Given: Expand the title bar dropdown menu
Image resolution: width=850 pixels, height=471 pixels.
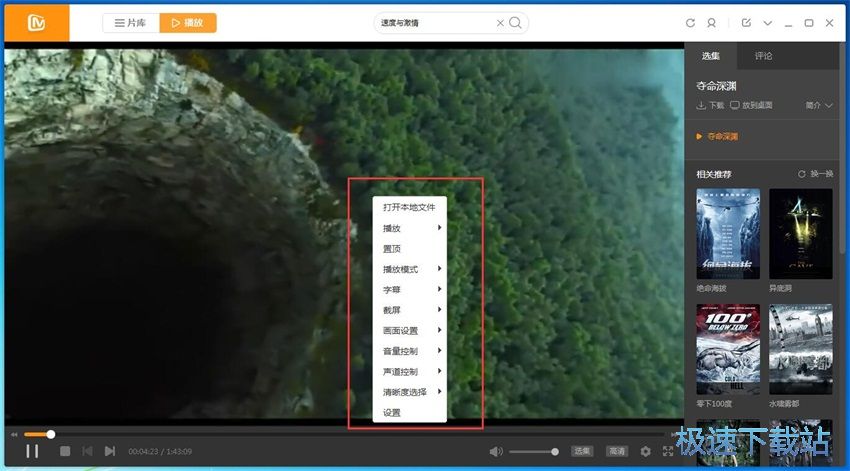Looking at the screenshot, I should [x=768, y=23].
